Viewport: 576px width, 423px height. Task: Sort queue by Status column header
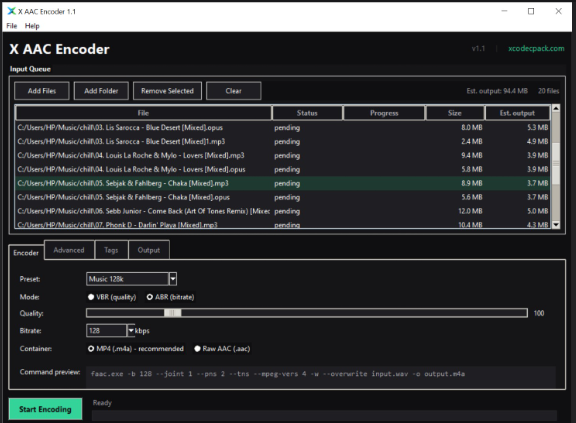pyautogui.click(x=307, y=113)
